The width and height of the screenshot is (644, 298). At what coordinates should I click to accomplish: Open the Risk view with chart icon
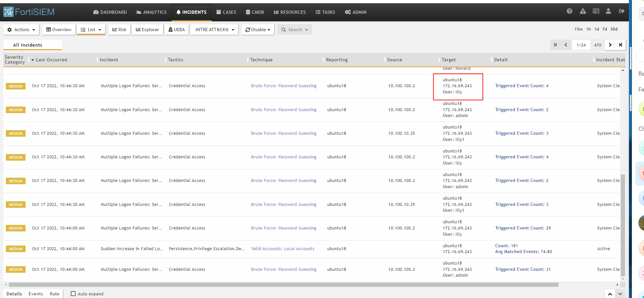click(119, 30)
